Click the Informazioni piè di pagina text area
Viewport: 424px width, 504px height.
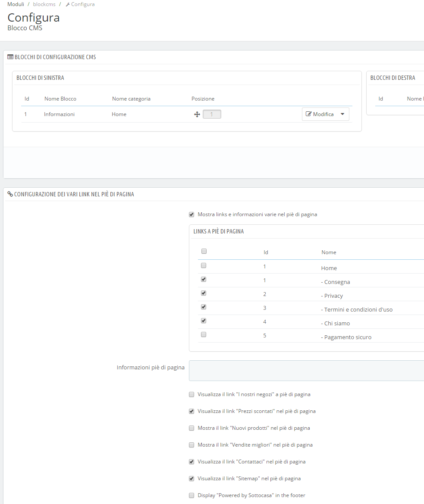[x=306, y=371]
